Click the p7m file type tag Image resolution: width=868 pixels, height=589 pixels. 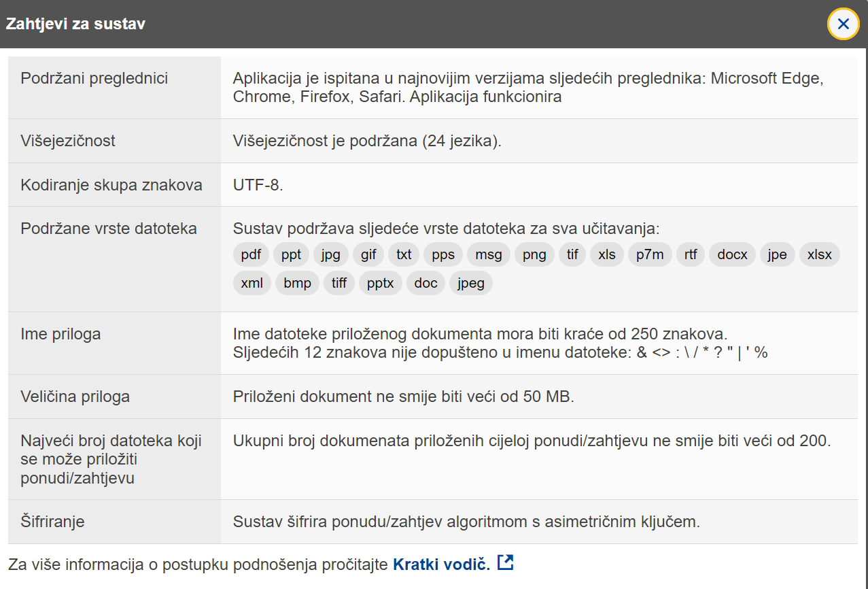point(650,254)
